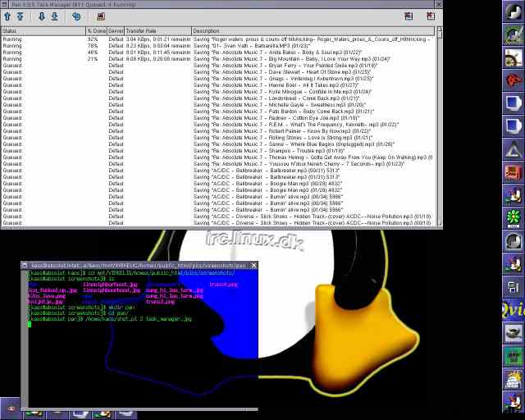The height and width of the screenshot is (420, 525).
Task: Click the red cancel-task toolbar icon
Action: click(x=101, y=16)
